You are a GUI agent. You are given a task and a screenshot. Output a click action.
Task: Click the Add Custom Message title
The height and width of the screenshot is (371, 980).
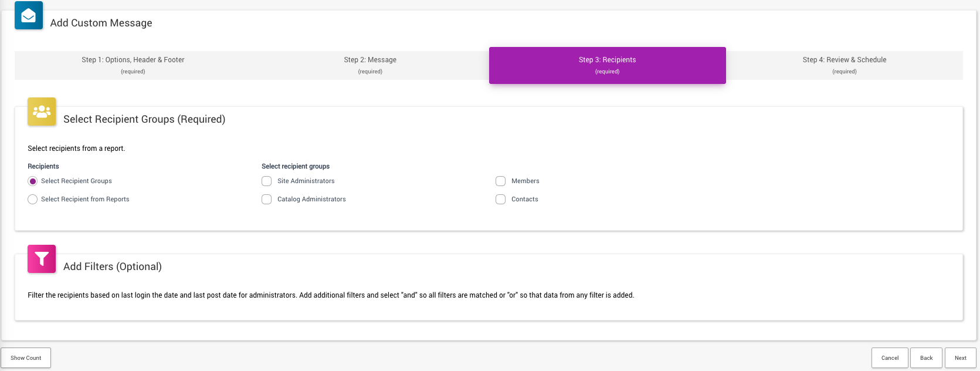click(x=101, y=23)
